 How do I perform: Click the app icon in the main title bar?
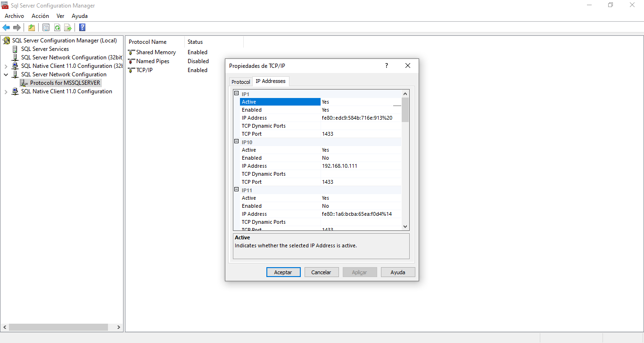6,6
